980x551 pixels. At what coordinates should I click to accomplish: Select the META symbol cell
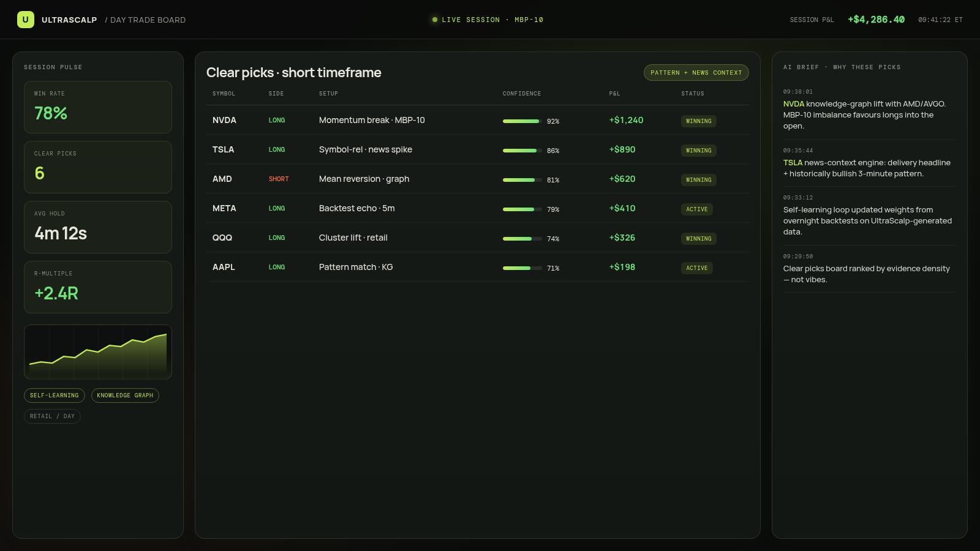[224, 208]
